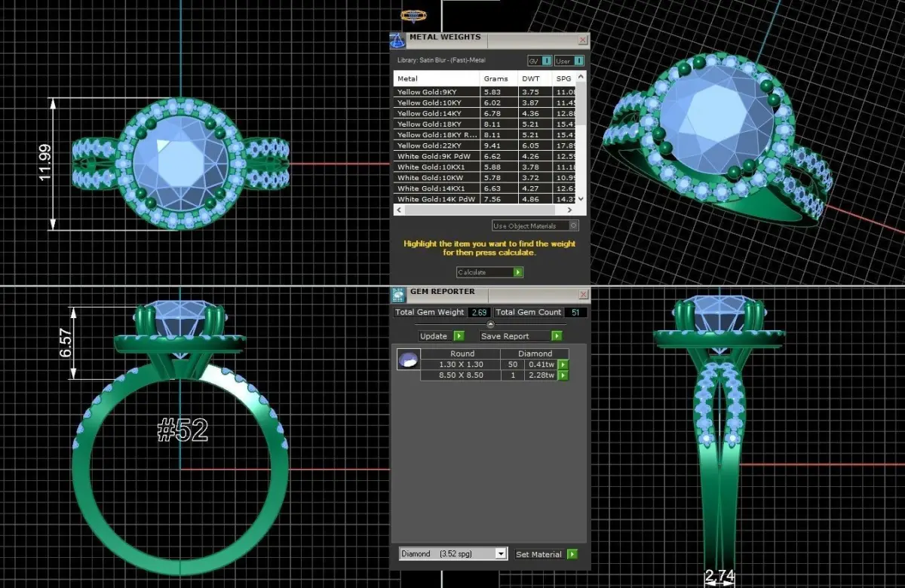Toggle the User library switch

point(569,60)
